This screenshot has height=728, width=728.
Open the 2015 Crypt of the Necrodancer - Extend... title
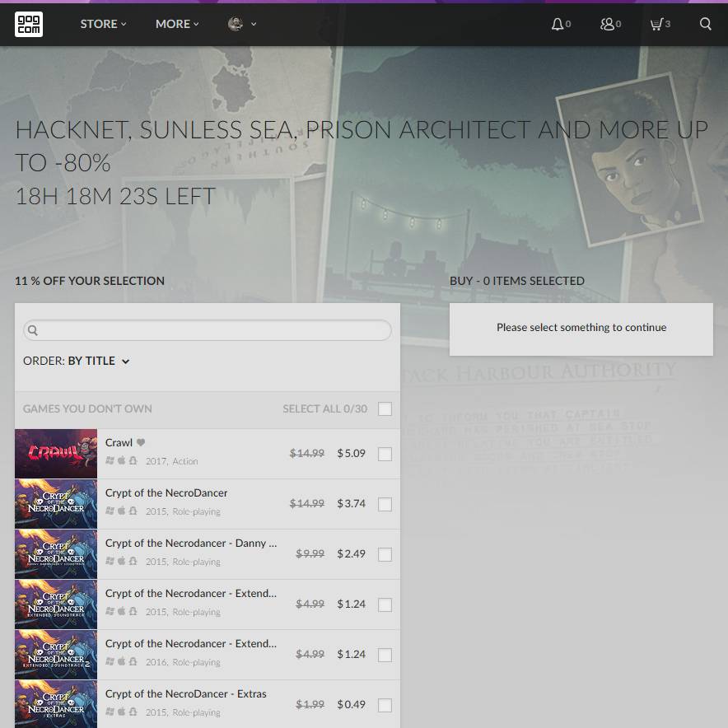click(191, 594)
